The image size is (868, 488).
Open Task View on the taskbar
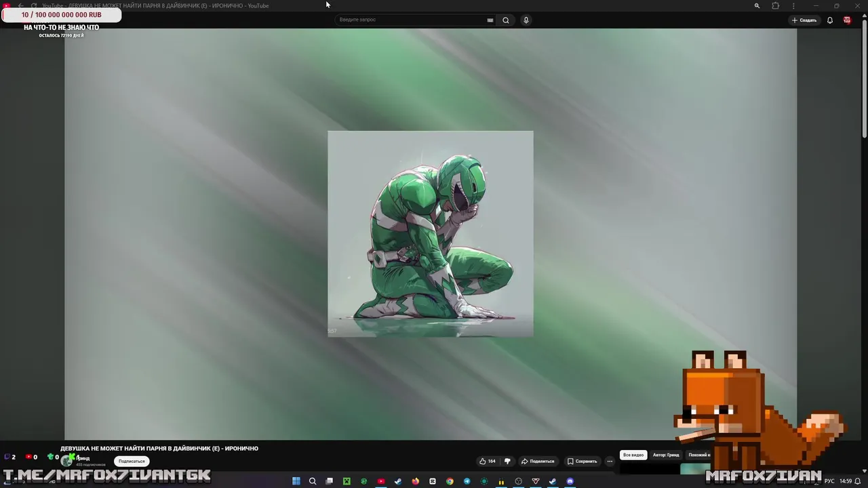(330, 481)
